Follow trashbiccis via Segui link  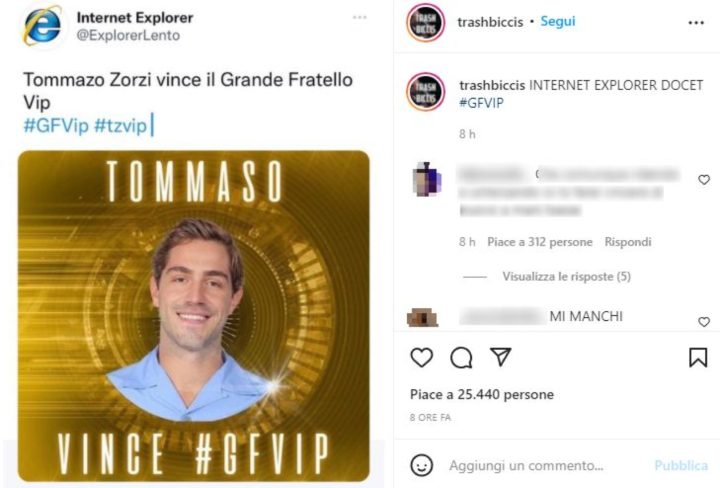pyautogui.click(x=557, y=21)
